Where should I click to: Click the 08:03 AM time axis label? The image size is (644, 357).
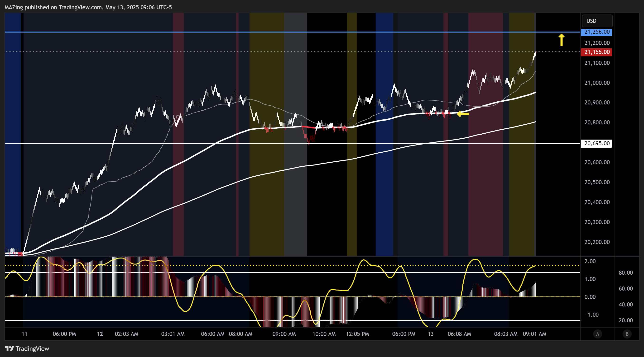coord(506,334)
